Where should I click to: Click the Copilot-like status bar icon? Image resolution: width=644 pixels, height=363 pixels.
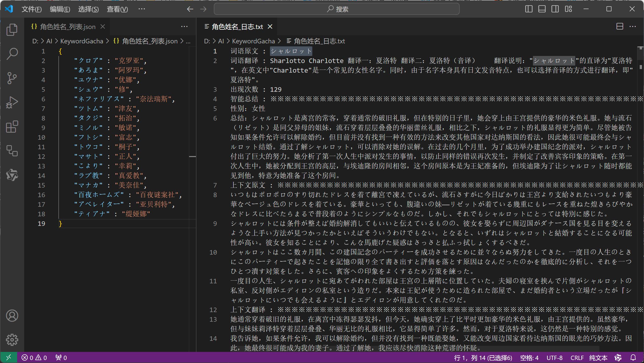(618, 357)
